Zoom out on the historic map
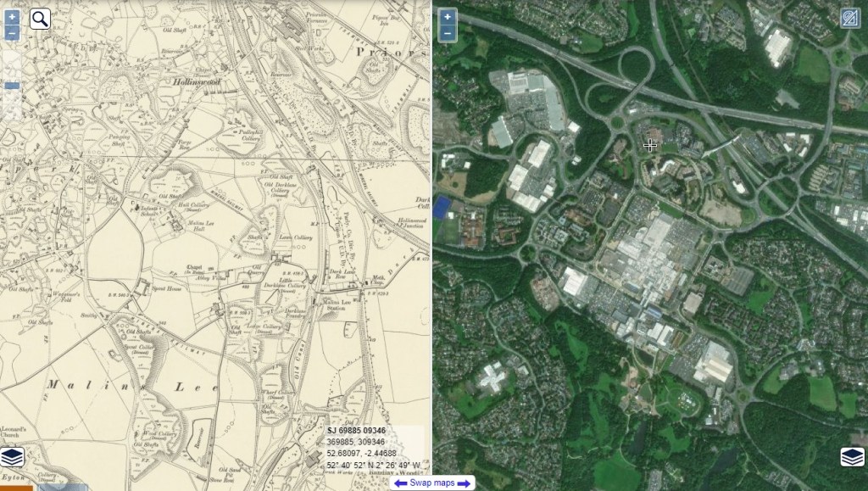 coord(12,33)
